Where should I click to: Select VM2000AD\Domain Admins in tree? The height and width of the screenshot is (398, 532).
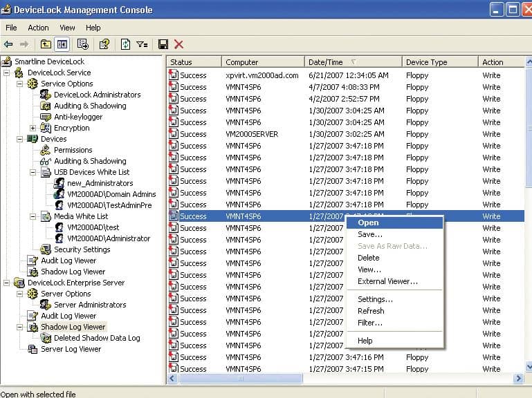coord(111,194)
